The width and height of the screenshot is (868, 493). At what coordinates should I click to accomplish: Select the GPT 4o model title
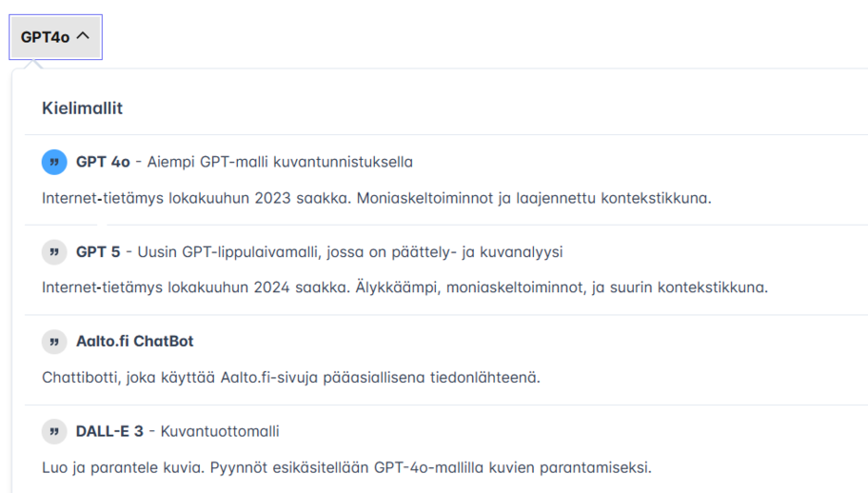point(103,162)
